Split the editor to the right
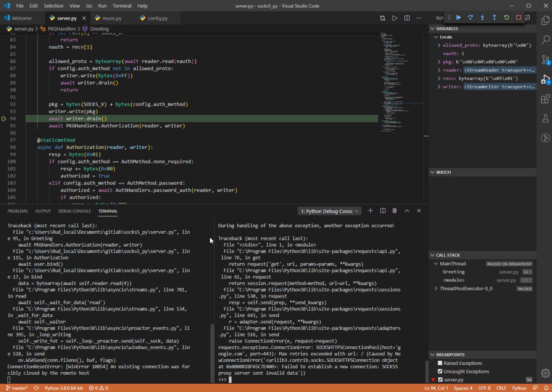 pyautogui.click(x=407, y=18)
